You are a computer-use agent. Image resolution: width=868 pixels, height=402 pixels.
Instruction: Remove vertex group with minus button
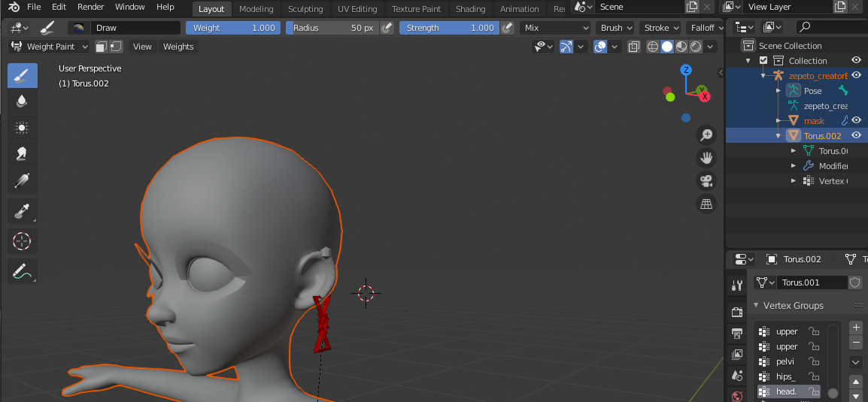tap(856, 343)
